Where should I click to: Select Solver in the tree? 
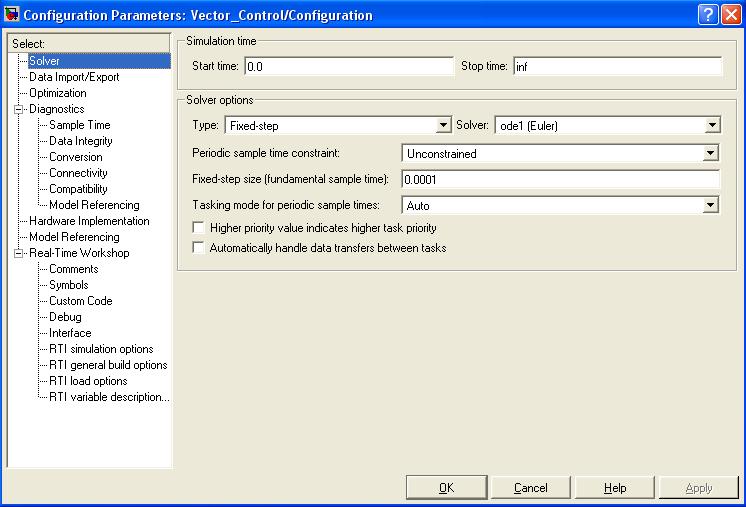pyautogui.click(x=44, y=61)
